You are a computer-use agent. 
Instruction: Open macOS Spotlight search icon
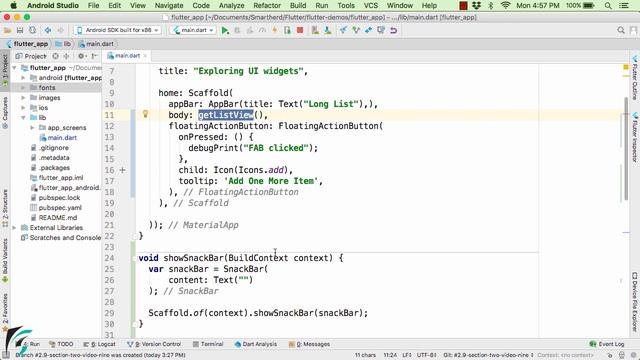coord(608,6)
